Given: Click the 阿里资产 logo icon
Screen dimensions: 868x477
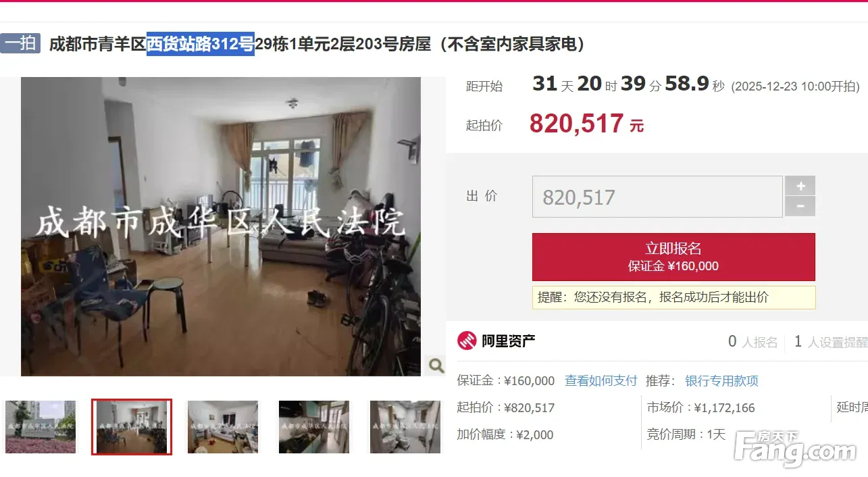Looking at the screenshot, I should pos(467,341).
